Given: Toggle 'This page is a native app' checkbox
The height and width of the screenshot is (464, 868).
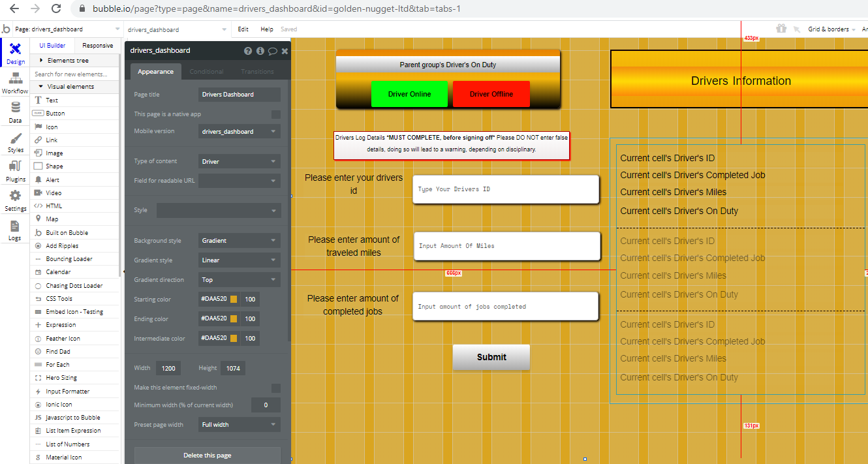Looking at the screenshot, I should click(276, 114).
